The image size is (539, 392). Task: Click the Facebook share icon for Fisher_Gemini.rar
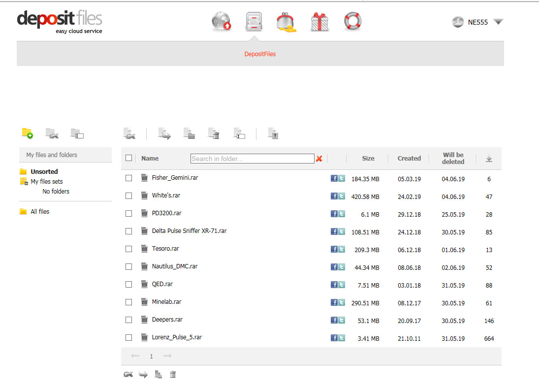[x=334, y=178]
